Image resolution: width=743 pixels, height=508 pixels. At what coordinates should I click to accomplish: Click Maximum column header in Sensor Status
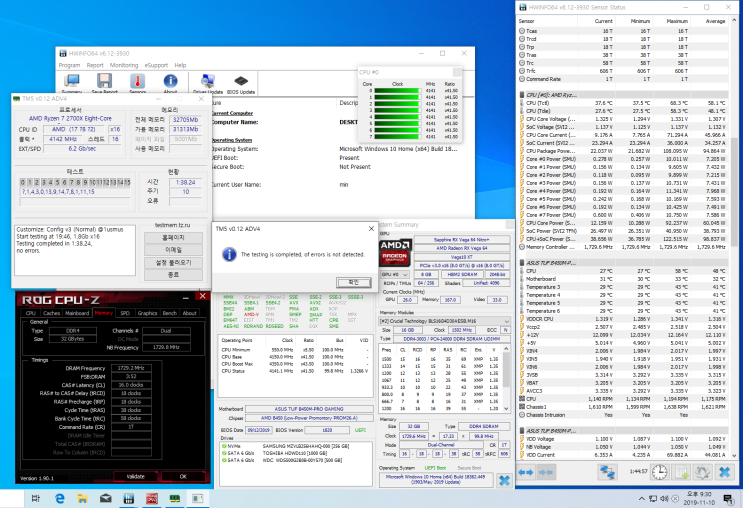pyautogui.click(x=677, y=21)
